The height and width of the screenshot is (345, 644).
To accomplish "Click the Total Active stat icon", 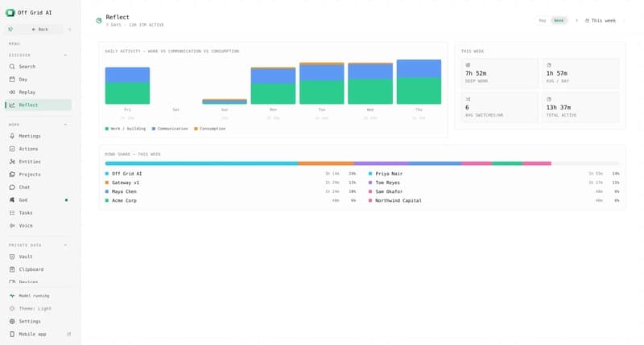I will (x=549, y=99).
